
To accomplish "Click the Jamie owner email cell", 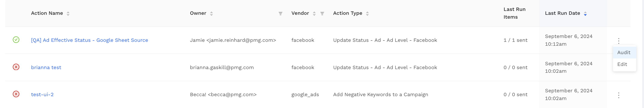I will [233, 40].
